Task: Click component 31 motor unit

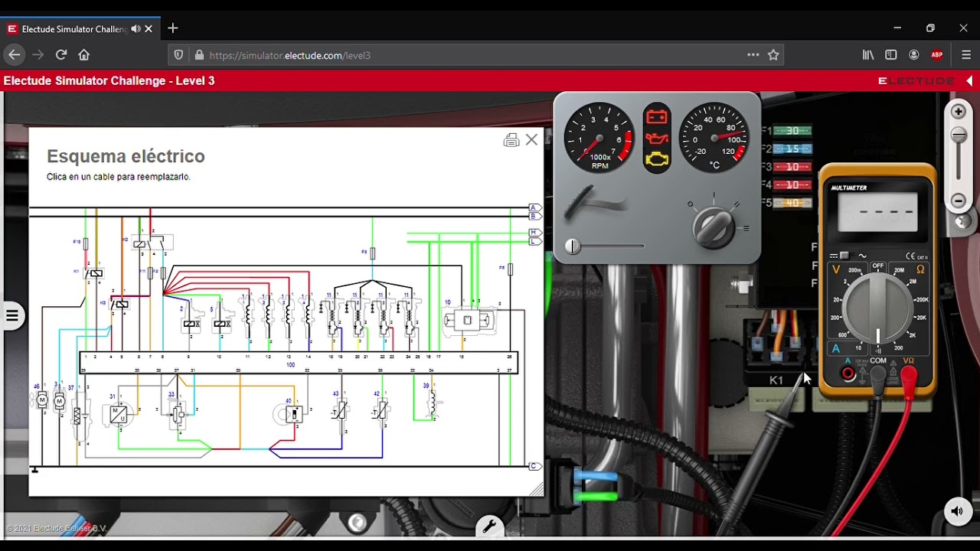Action: (x=119, y=414)
